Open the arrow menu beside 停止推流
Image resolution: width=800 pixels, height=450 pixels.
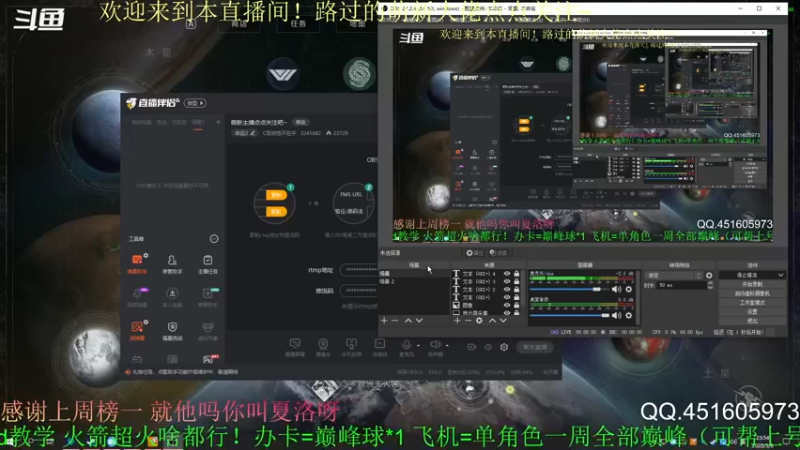(781, 275)
